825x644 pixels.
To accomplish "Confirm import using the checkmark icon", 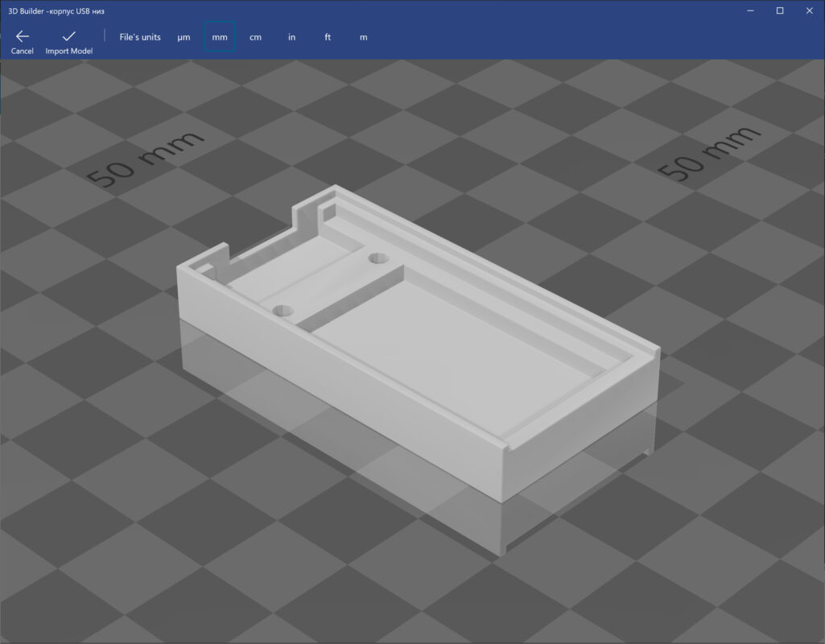I will [68, 35].
